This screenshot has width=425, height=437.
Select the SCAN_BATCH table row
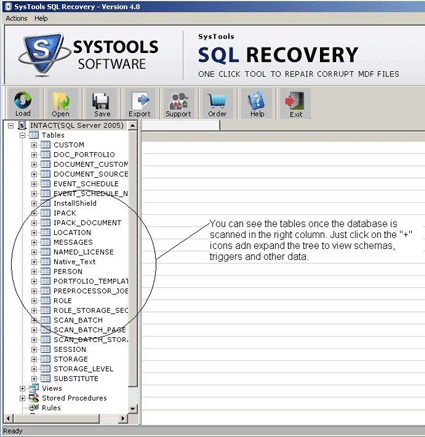pyautogui.click(x=78, y=320)
